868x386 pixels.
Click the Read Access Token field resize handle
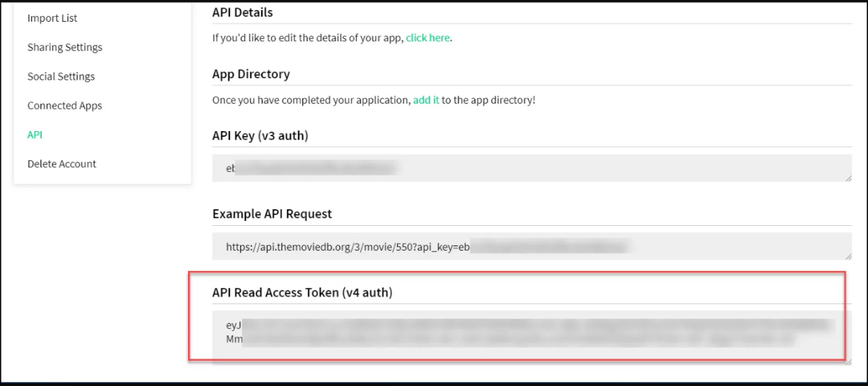848,361
